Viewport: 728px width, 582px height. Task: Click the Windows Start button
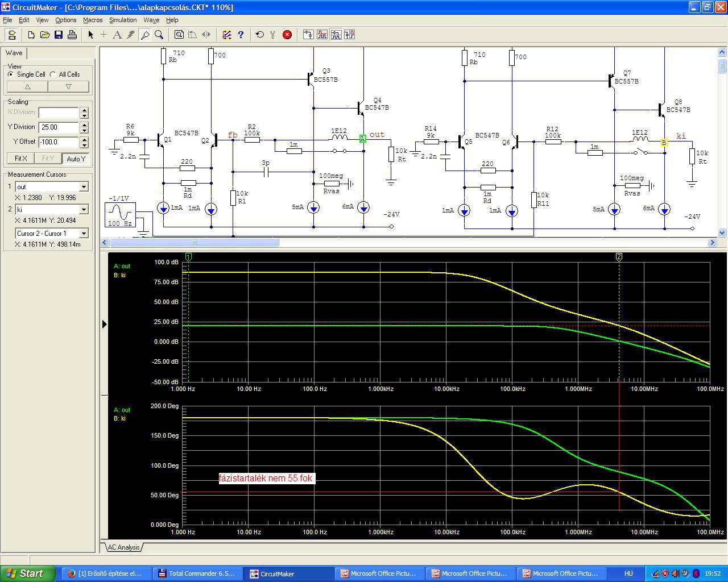tap(28, 573)
